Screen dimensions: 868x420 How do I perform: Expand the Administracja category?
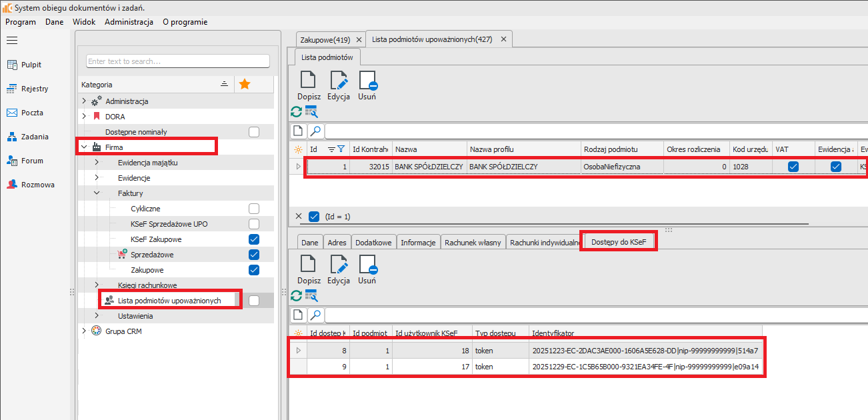coord(84,101)
